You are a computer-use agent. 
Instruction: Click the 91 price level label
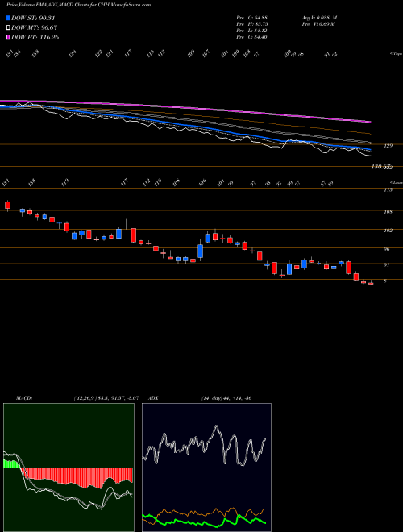click(387, 264)
